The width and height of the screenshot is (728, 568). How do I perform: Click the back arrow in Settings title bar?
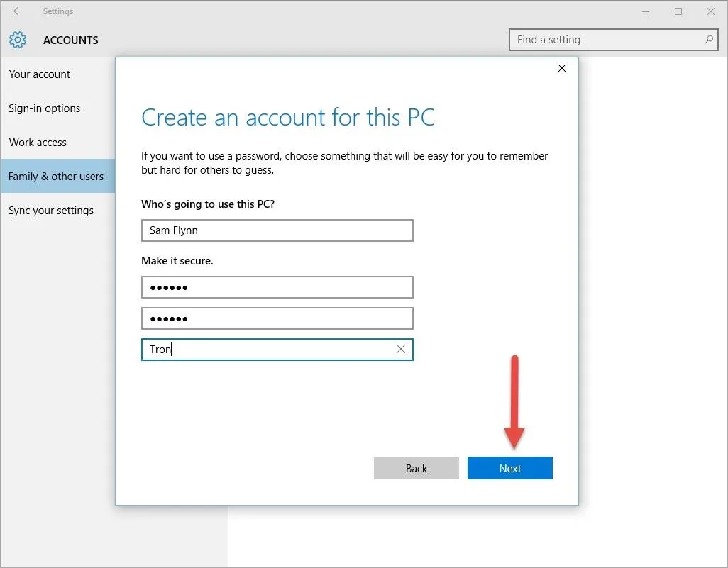[x=18, y=11]
